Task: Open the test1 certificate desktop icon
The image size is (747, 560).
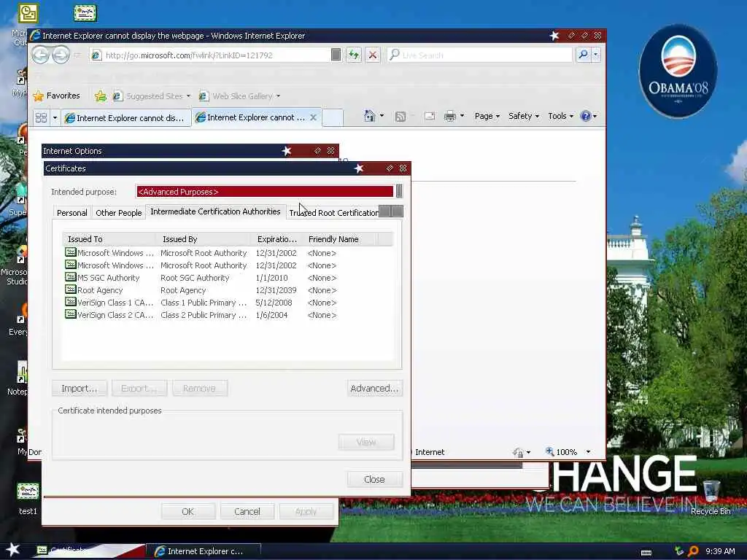Action: coord(28,497)
